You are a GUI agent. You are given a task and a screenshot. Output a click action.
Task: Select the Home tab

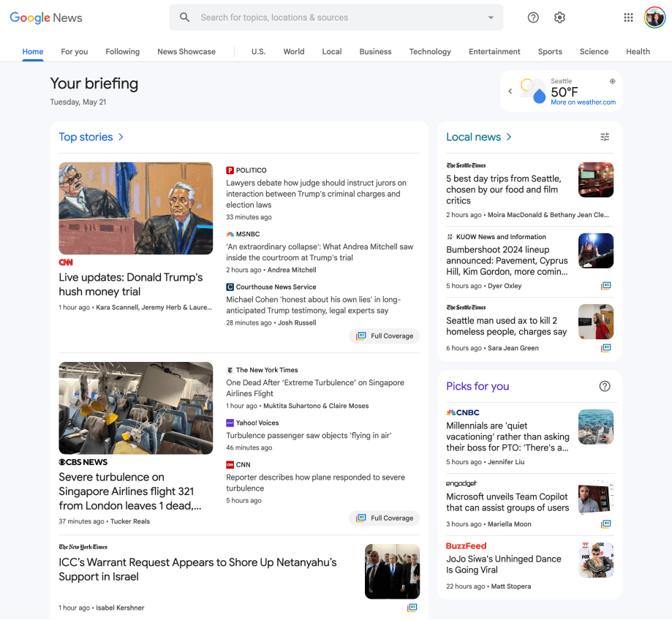[33, 51]
